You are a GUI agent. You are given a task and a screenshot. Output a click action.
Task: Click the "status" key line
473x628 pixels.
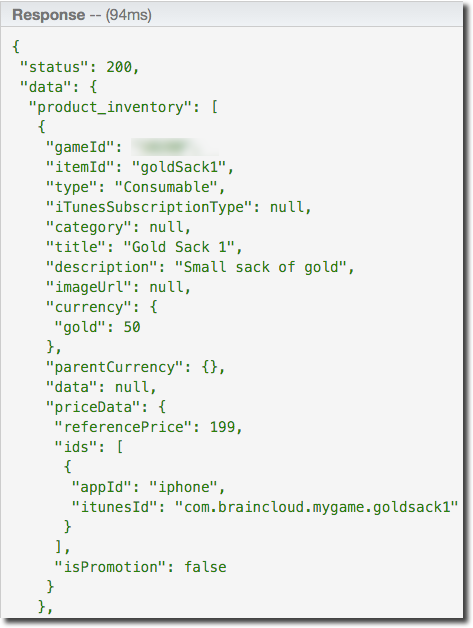point(79,67)
